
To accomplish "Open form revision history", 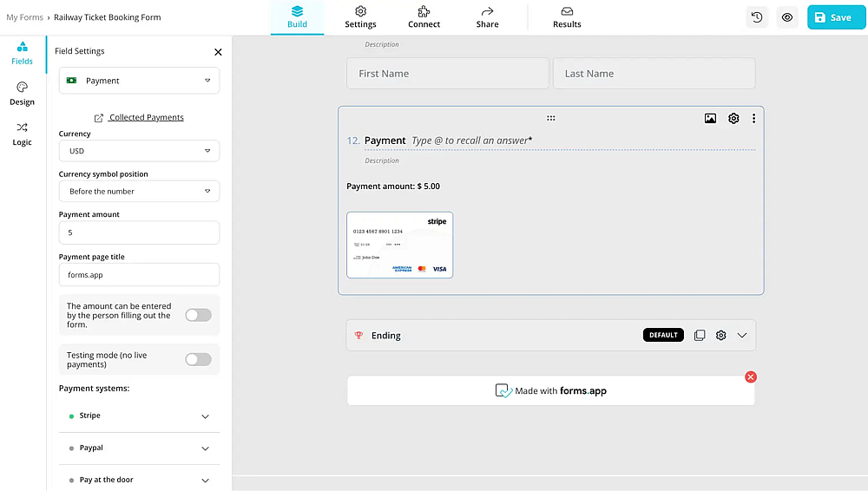I will (757, 17).
